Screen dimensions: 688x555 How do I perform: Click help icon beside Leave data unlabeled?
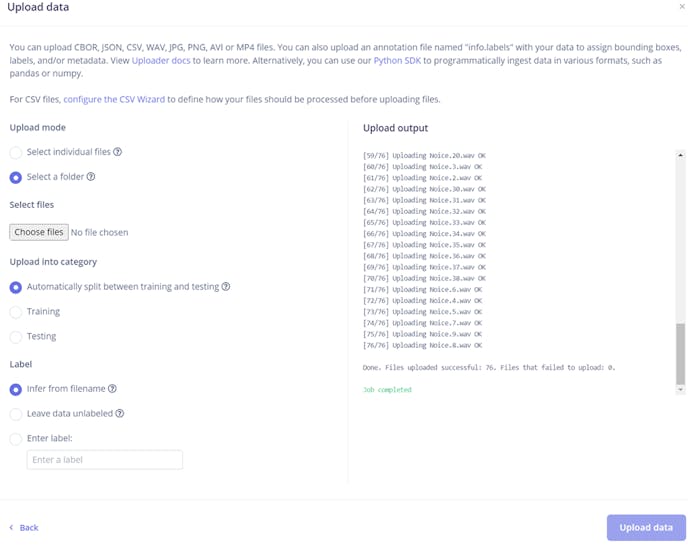point(120,413)
